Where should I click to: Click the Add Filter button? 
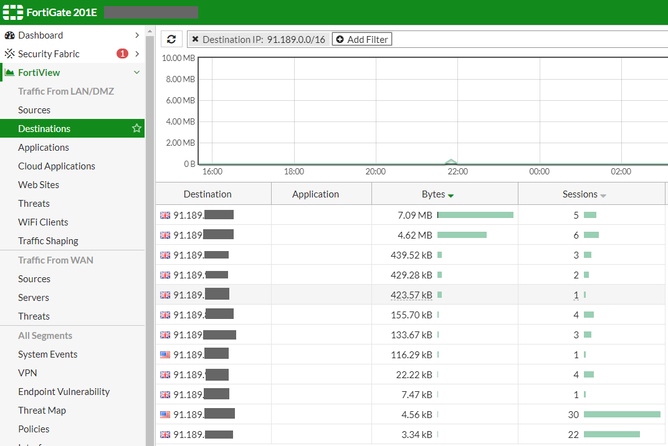click(361, 39)
